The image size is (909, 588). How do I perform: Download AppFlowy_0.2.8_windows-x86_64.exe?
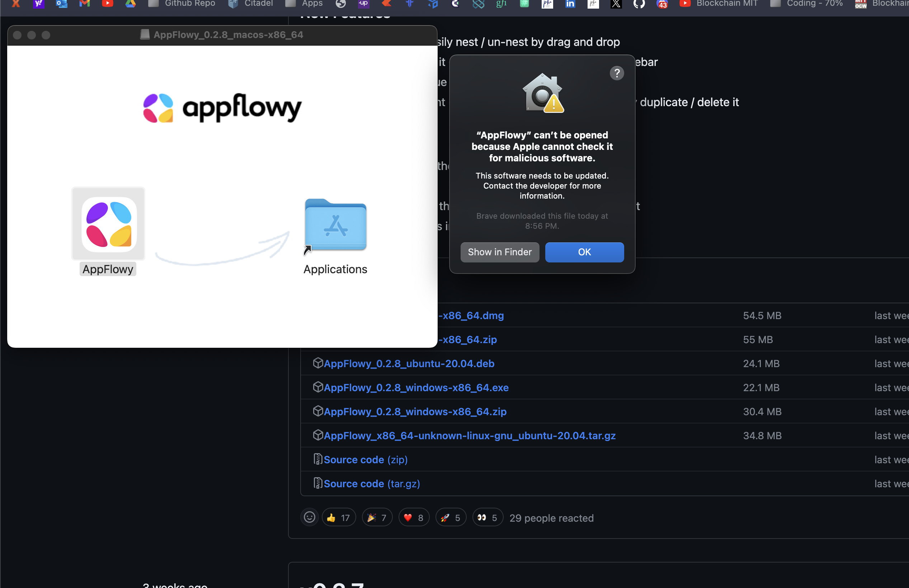[x=416, y=388]
